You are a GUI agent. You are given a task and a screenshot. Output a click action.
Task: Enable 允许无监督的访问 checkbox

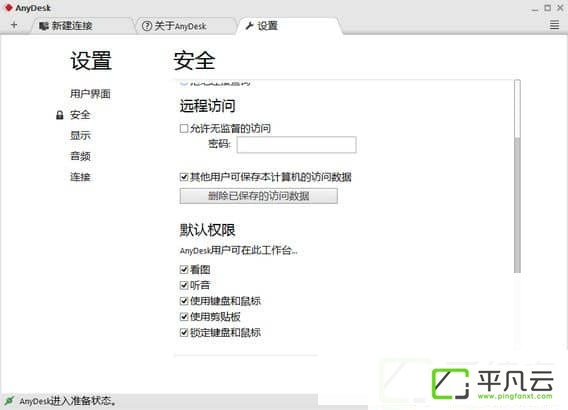tap(184, 128)
